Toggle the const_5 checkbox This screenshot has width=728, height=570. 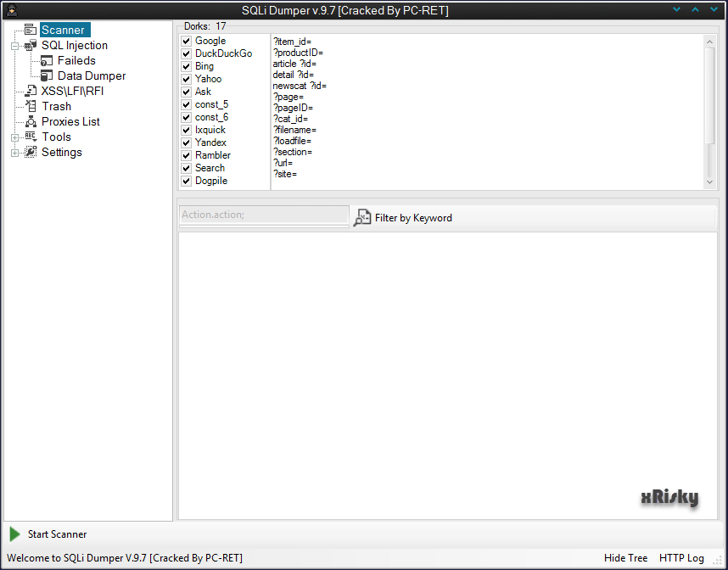[187, 104]
